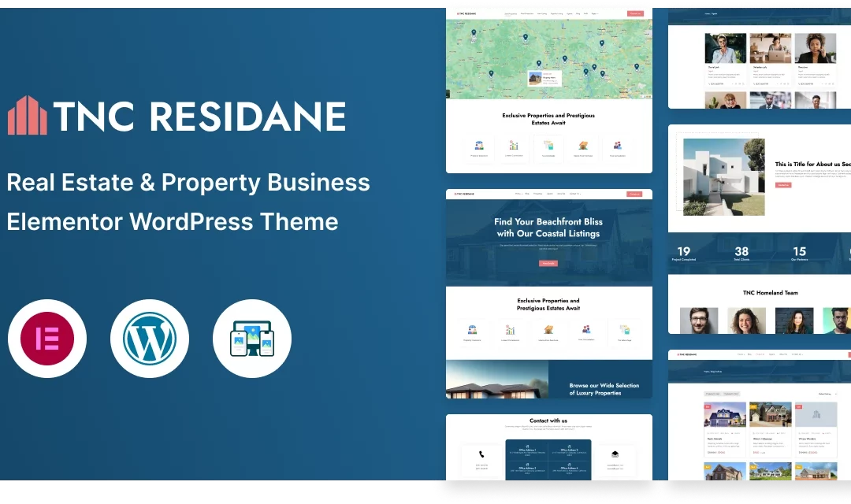Click the curly-haired smiling woman team photo
This screenshot has height=504, width=851.
point(746,321)
